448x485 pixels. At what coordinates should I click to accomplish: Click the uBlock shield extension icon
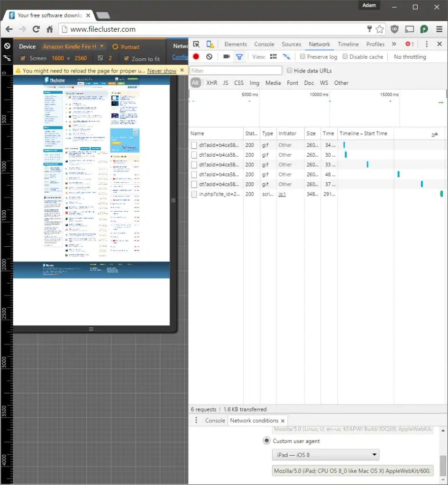(394, 29)
